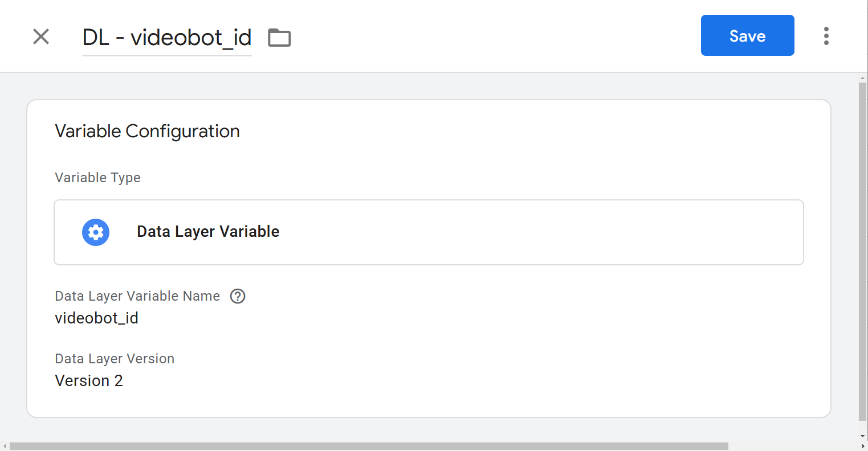This screenshot has height=451, width=868.
Task: Click the X to close the variable editor
Action: (40, 36)
